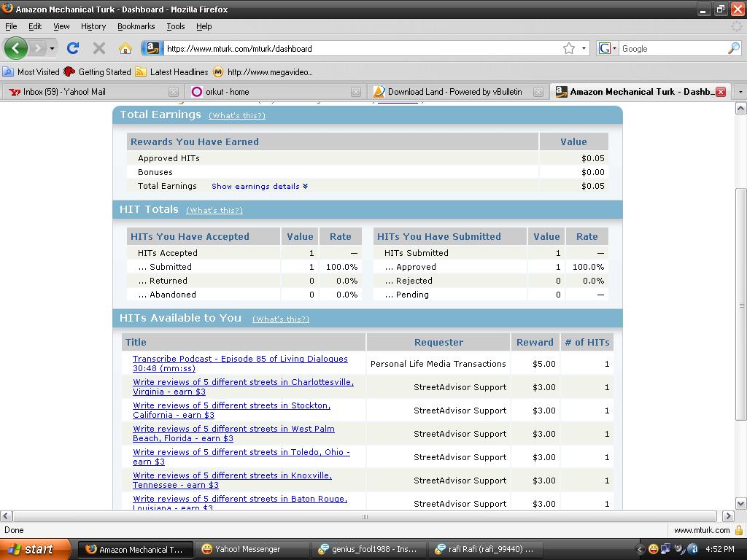Select Yahoo! Messenger in the taskbar
Viewport: 747px width, 560px height.
[x=252, y=550]
